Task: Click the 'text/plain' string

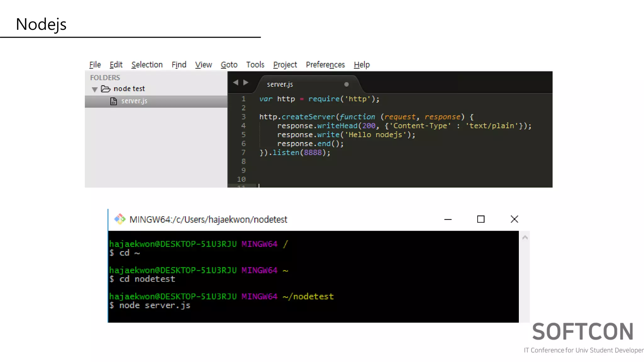Action: click(x=492, y=126)
